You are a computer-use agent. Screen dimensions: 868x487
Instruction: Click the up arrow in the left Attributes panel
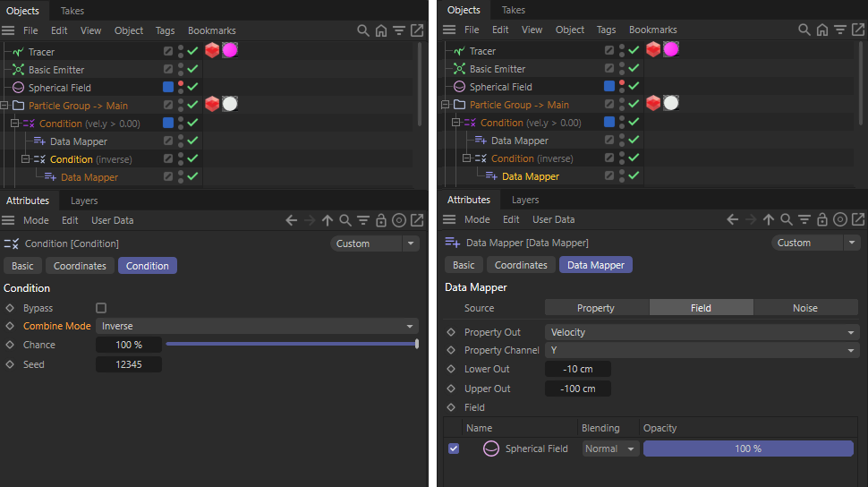click(328, 220)
